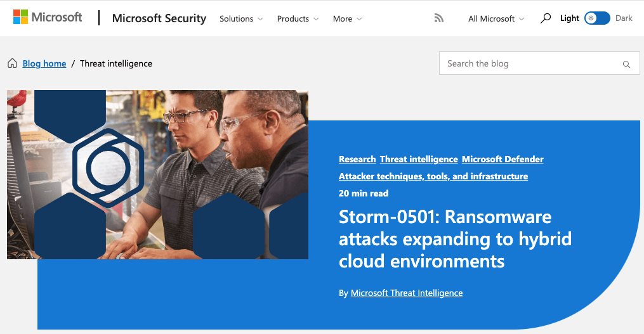Image resolution: width=644 pixels, height=334 pixels.
Task: Open the Blog home breadcrumb link
Action: 44,63
